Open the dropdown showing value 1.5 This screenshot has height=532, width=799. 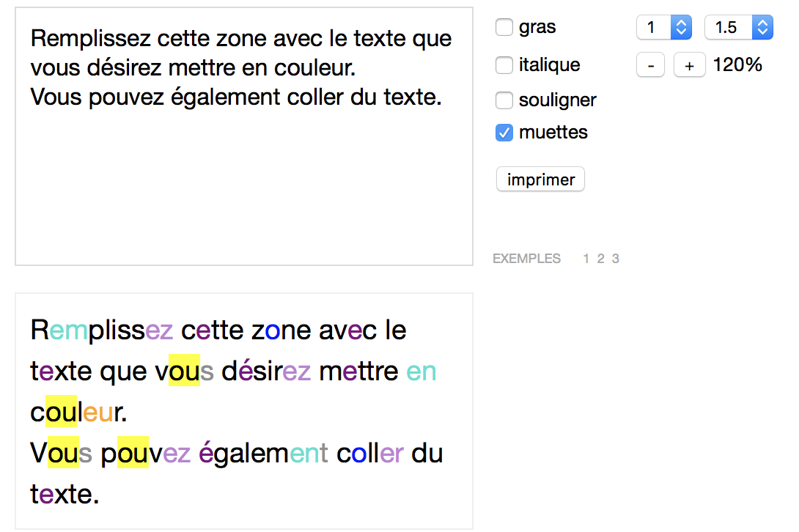tap(738, 28)
